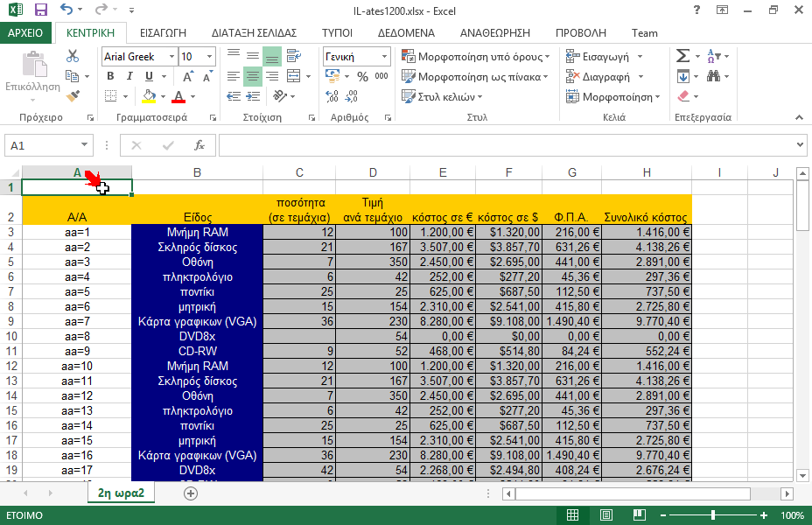Switch to the ΤΥΠΟΙ tab
Screen dimensions: 812x525
(x=337, y=33)
